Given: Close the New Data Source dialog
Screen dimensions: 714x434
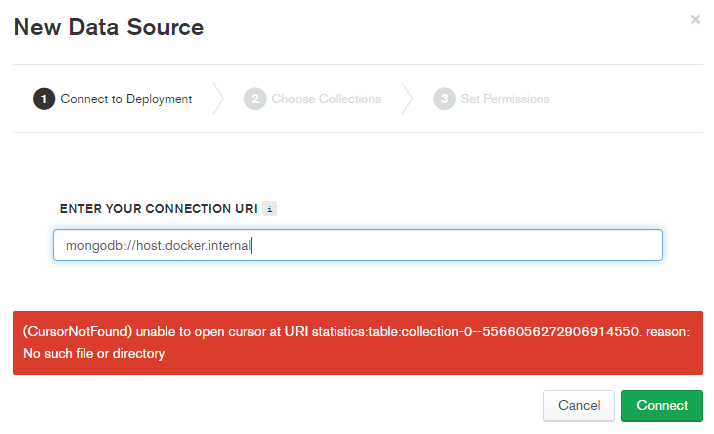Looking at the screenshot, I should 695,19.
